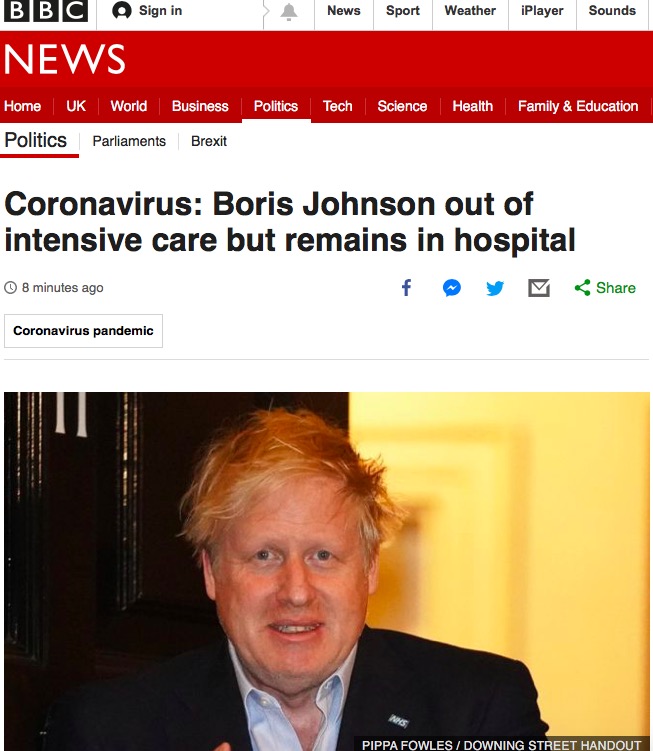Share the article on Facebook

tap(406, 287)
